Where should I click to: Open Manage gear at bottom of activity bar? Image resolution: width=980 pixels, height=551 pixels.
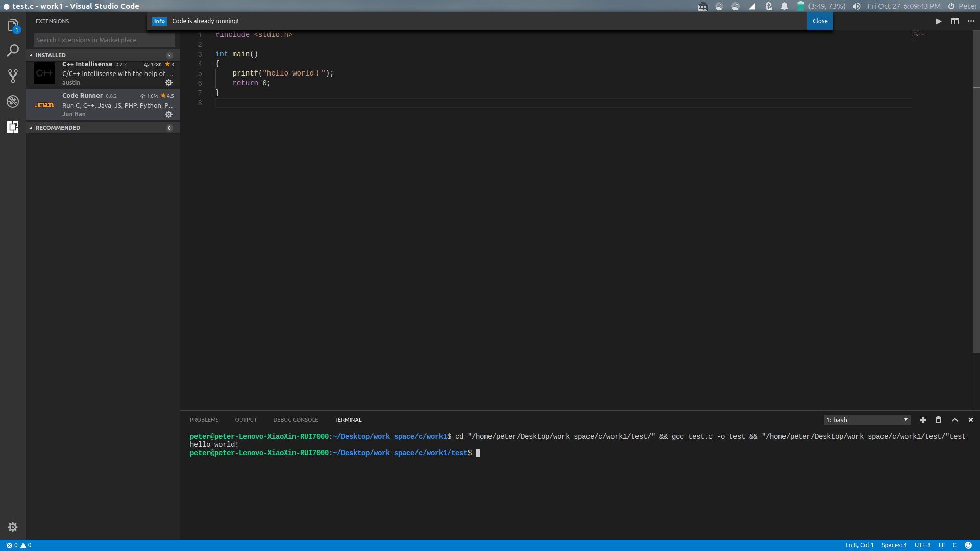coord(13,527)
